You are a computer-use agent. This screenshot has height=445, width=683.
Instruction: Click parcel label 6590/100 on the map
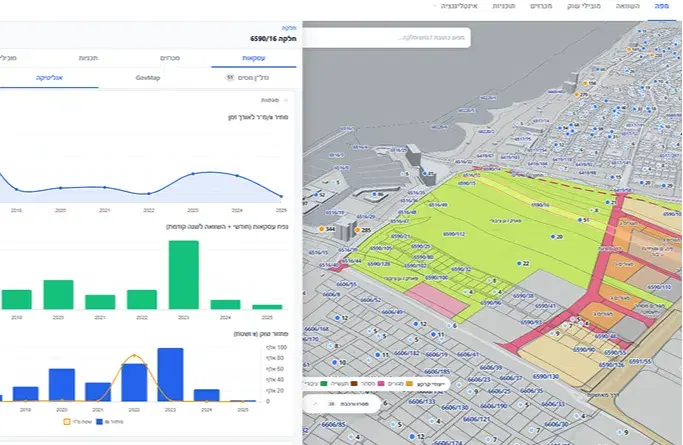[x=436, y=277]
